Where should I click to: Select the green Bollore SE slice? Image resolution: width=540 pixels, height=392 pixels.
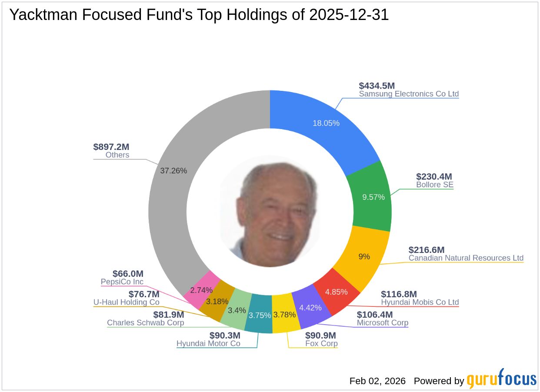click(x=373, y=197)
